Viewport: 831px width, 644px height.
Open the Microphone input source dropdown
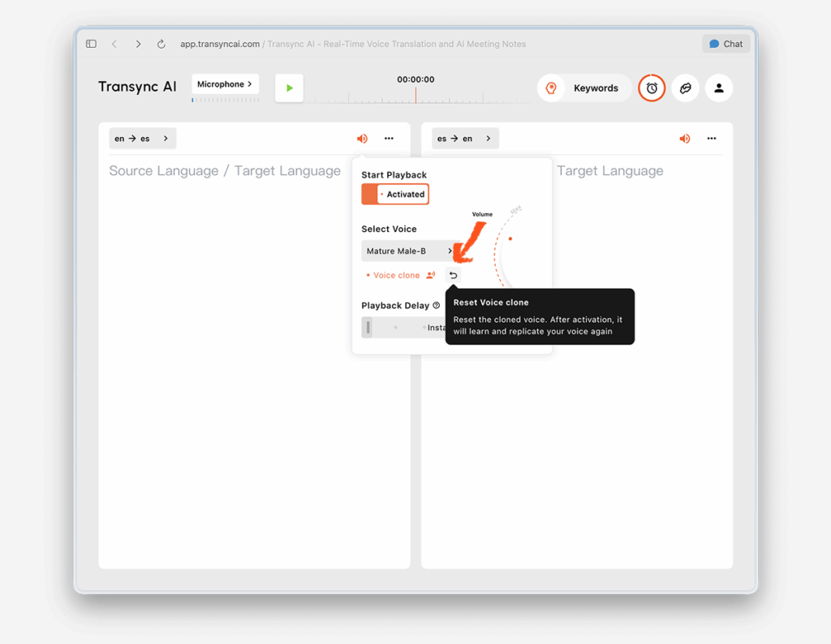pos(225,84)
